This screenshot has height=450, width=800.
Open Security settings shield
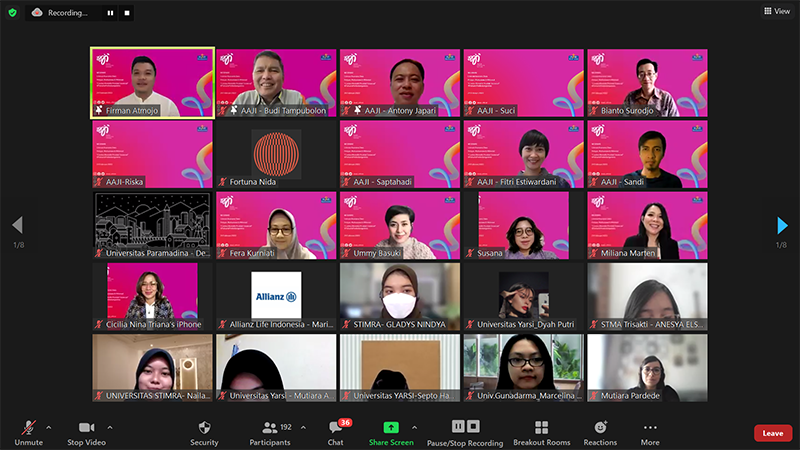204,433
